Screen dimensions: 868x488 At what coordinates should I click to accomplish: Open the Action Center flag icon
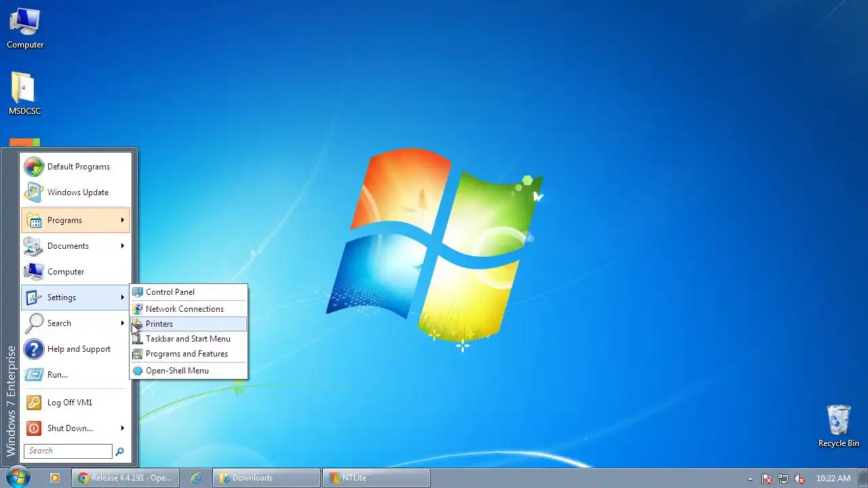click(x=767, y=479)
